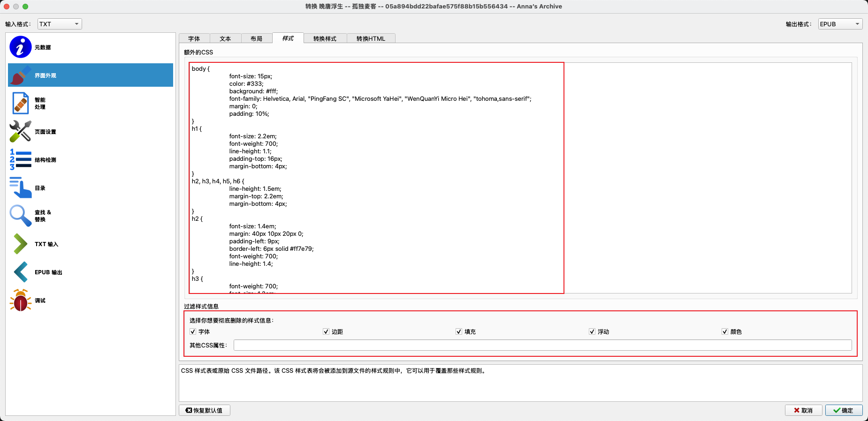Select the EPUB output arrow icon

[20, 272]
